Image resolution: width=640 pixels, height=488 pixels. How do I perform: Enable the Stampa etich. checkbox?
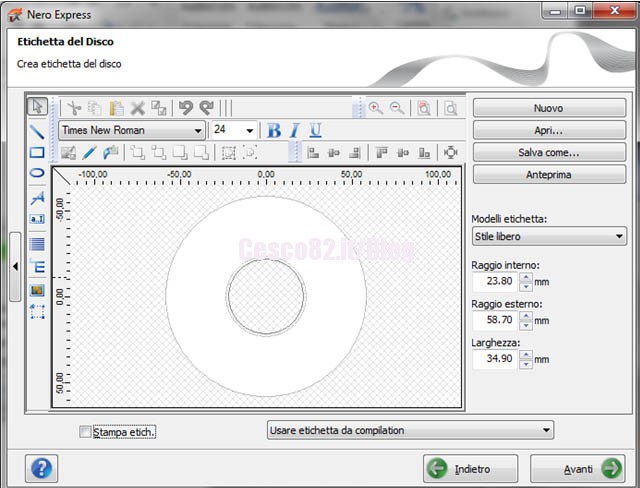tap(85, 432)
